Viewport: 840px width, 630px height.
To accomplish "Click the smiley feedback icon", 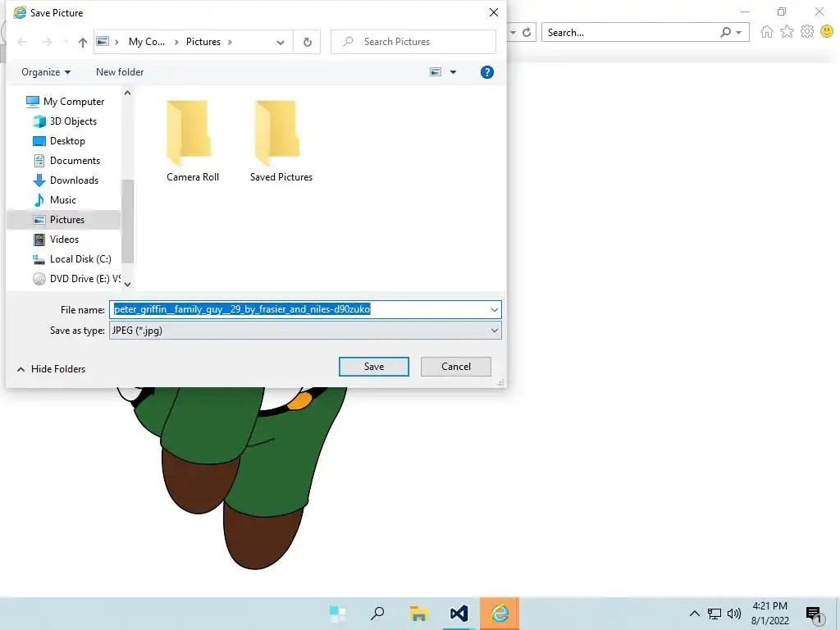I will [827, 32].
